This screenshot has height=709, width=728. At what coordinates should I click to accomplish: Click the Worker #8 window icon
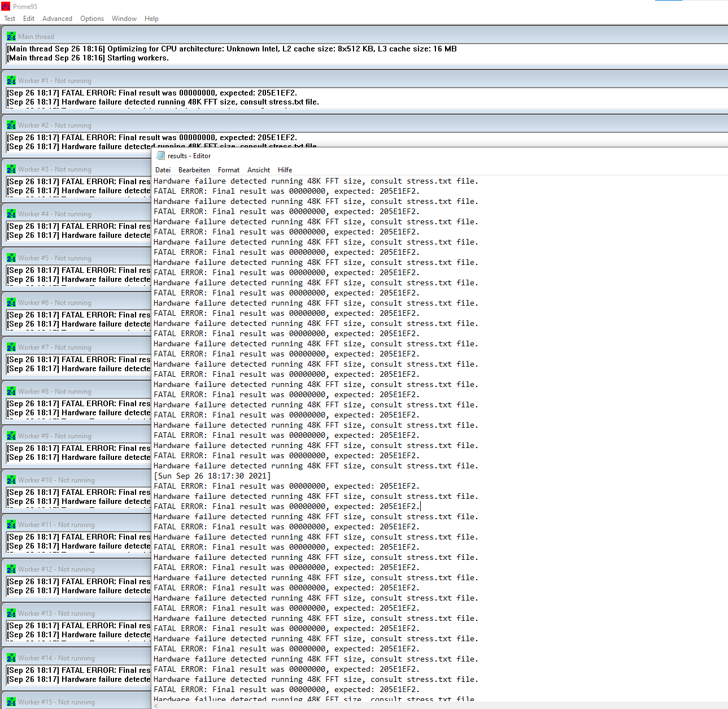tap(11, 391)
